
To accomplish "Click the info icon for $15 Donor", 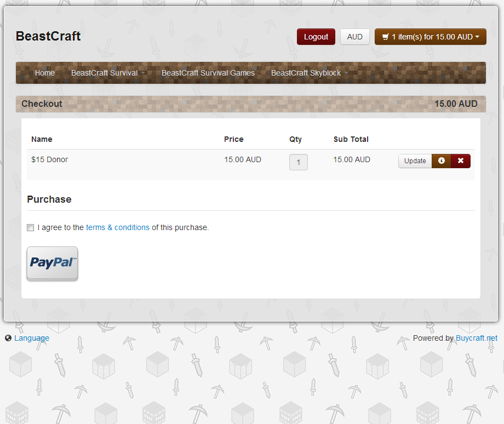I will pyautogui.click(x=442, y=161).
